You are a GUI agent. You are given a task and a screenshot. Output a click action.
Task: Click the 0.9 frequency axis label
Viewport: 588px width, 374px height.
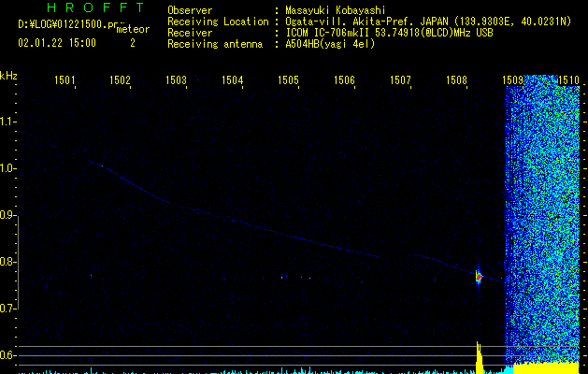[x=7, y=215]
